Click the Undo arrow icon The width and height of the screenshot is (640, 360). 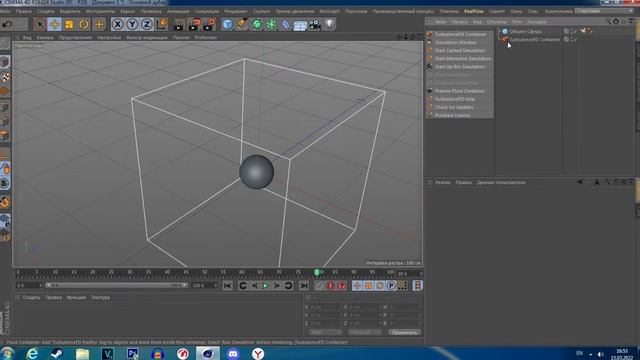pos(7,24)
